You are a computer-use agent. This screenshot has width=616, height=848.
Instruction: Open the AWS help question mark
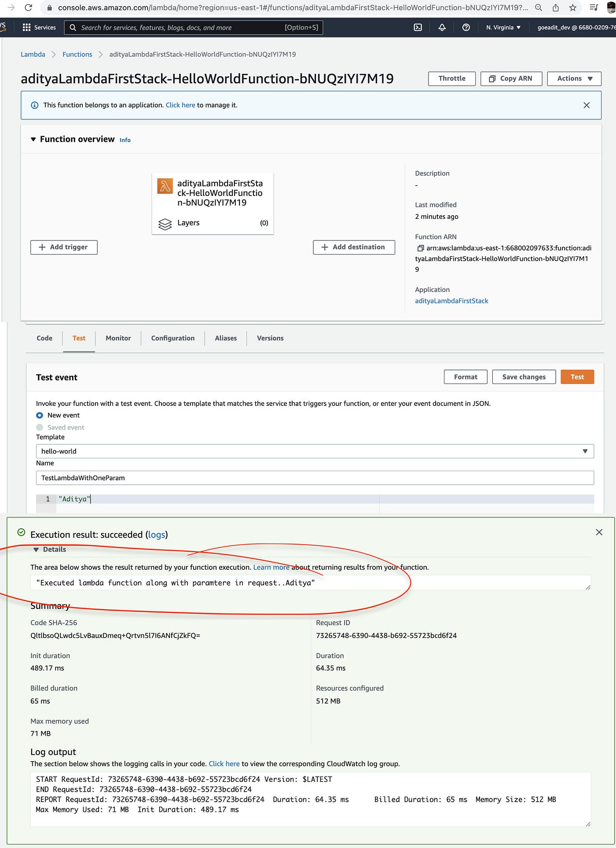(466, 27)
